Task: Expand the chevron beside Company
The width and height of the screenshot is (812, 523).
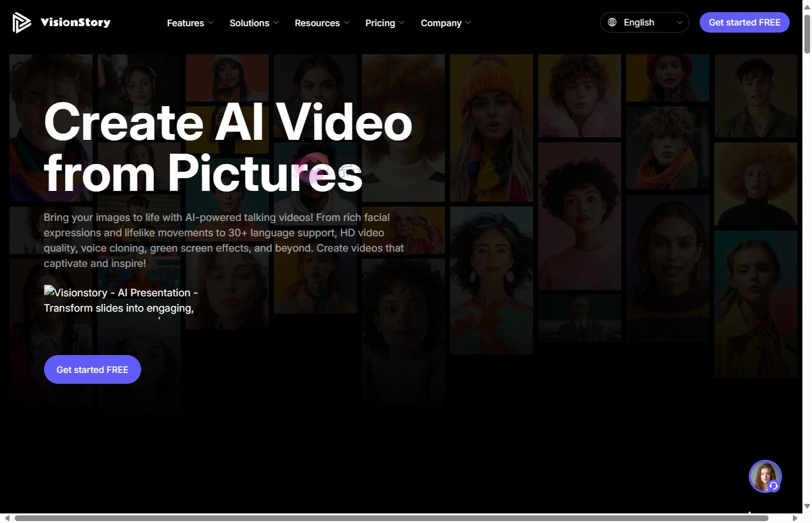Action: [468, 23]
